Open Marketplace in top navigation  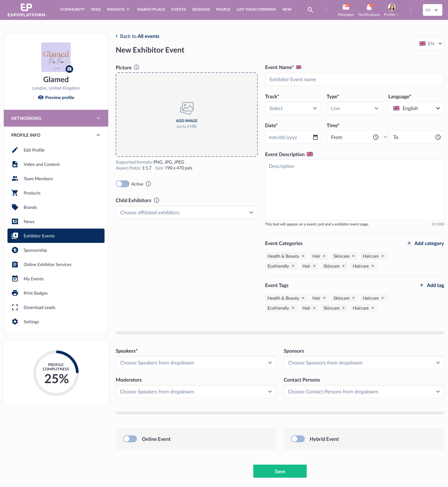click(151, 9)
